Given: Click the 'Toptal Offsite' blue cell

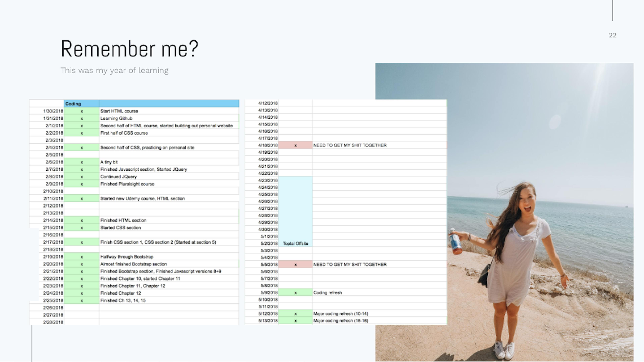Looking at the screenshot, I should [x=295, y=212].
